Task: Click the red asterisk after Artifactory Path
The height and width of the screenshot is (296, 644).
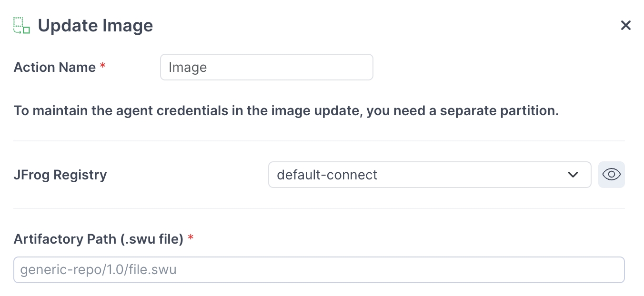Action: click(x=191, y=238)
